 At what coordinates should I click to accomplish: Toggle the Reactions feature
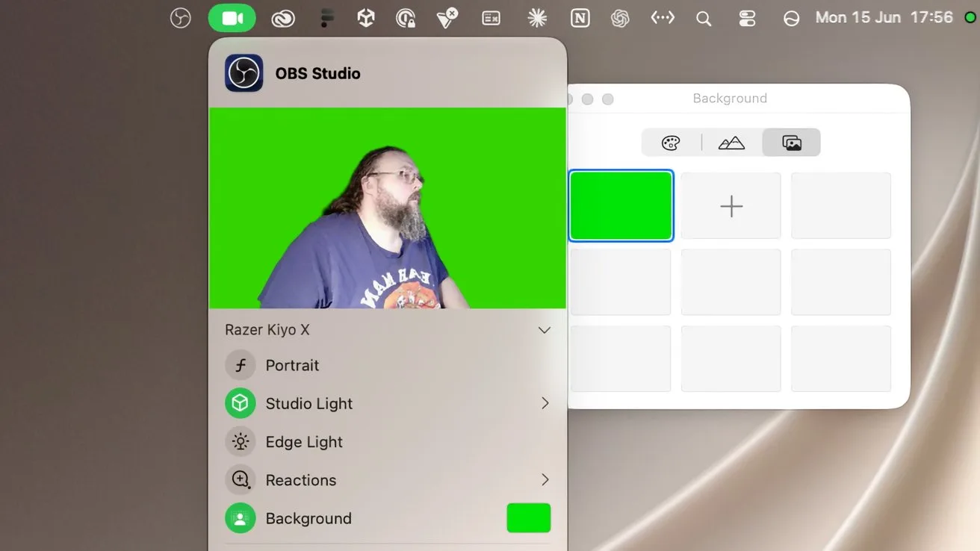[241, 479]
